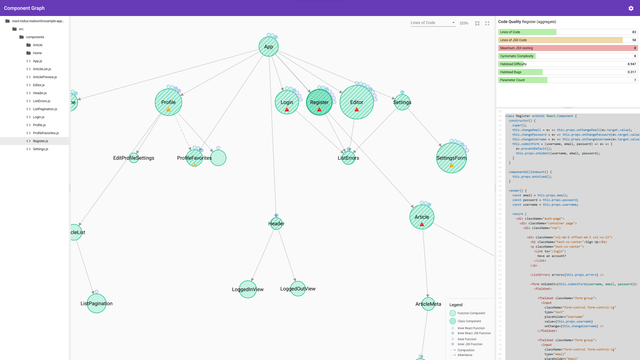Click the Lines of JSX Code bar

[x=567, y=40]
